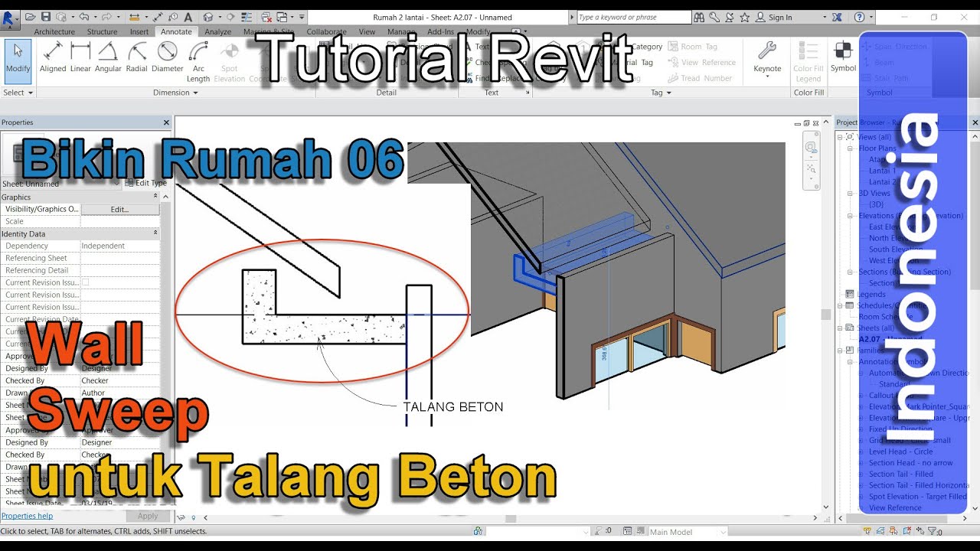Select 'Level Head - Circle' family item
This screenshot has height=551, width=980.
901,452
